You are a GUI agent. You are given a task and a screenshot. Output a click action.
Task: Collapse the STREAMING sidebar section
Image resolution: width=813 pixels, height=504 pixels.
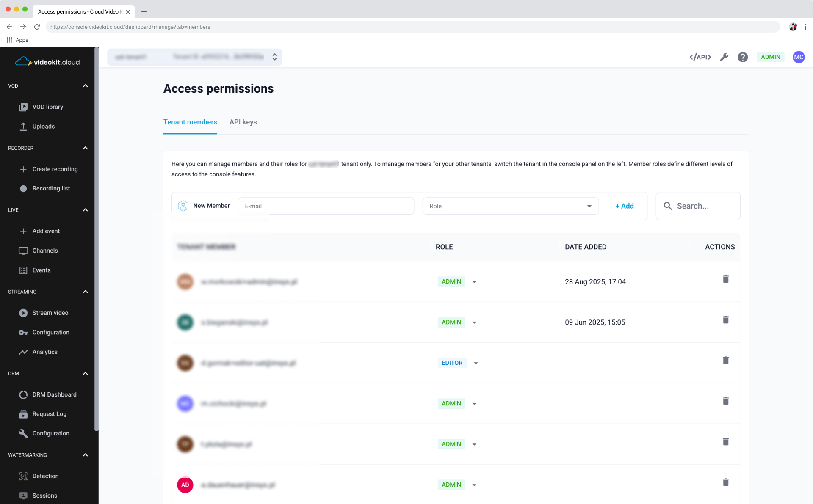tap(85, 292)
